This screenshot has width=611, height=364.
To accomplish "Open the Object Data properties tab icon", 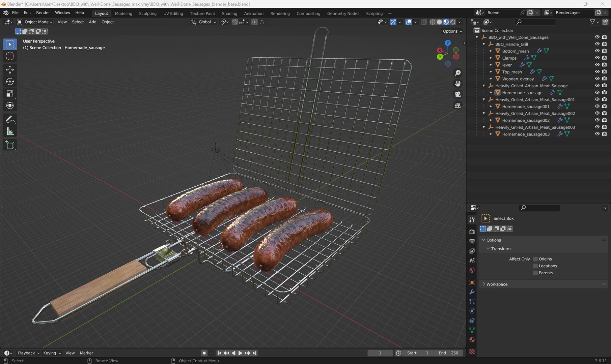I will [x=472, y=330].
